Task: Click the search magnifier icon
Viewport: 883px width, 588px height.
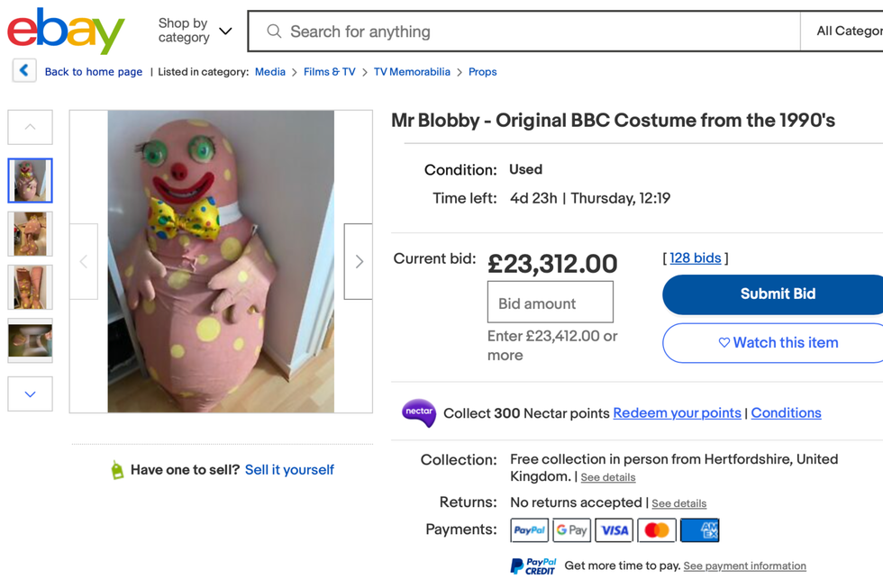Action: (274, 32)
